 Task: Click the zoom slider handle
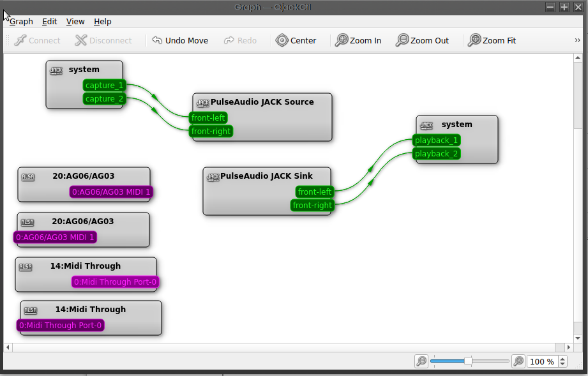(x=468, y=361)
